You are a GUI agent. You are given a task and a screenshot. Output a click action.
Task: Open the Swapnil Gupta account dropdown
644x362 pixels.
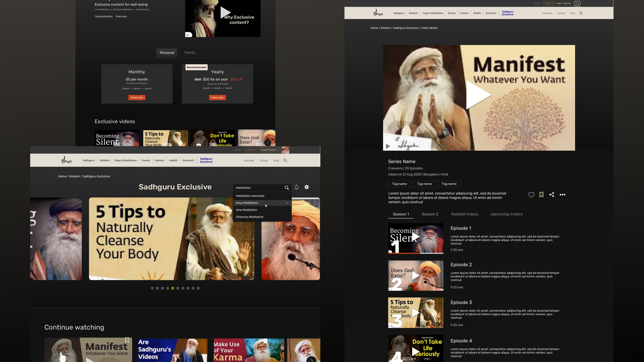pos(270,150)
